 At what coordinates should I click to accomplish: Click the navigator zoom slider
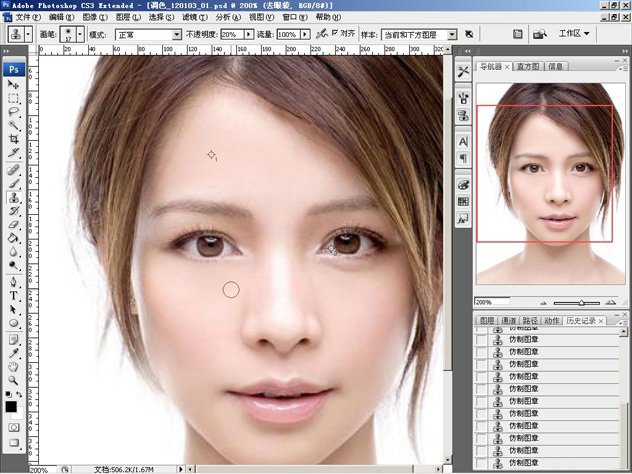click(582, 302)
